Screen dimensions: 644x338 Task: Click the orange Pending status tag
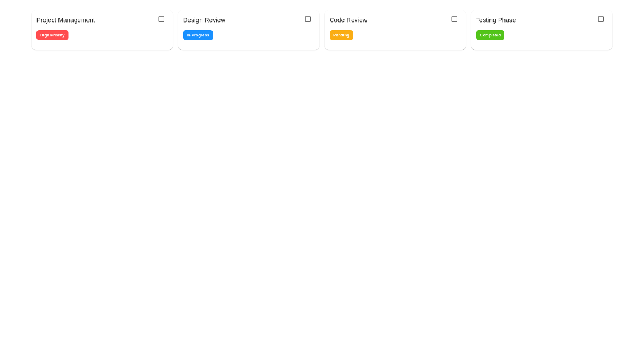coord(341,35)
